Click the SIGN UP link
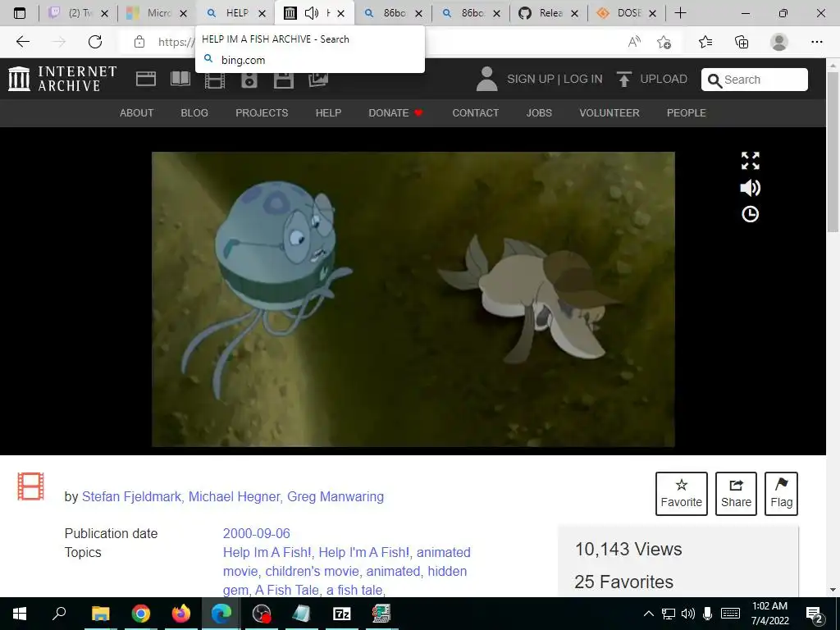 tap(531, 80)
